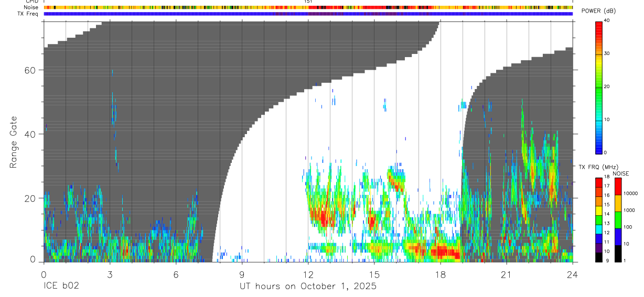Click the '6' hour tick on x-axis
644x297 pixels.
[176, 274]
